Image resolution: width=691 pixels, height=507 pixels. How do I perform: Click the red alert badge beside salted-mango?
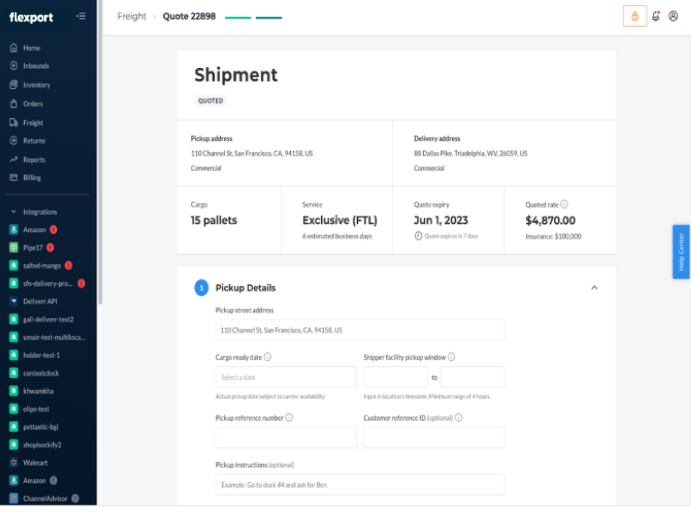tap(68, 265)
